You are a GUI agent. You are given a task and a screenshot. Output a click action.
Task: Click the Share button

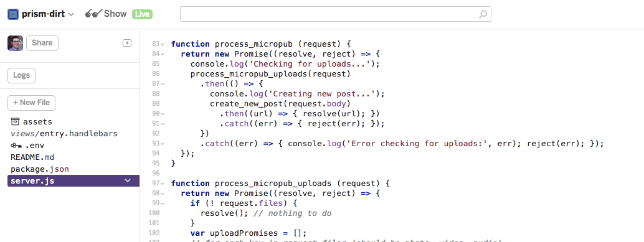[42, 43]
